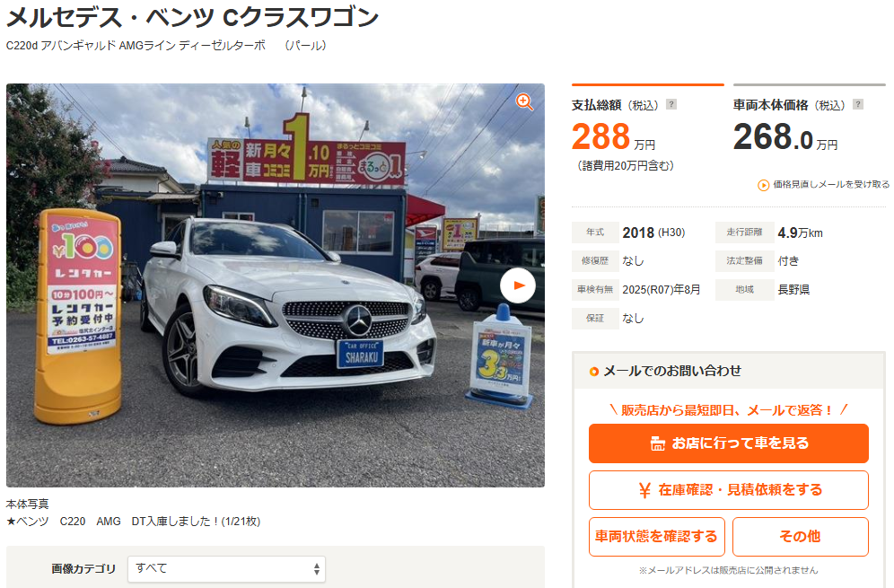Click the help icon beside 車両本体価格
The width and height of the screenshot is (894, 588).
tap(857, 104)
